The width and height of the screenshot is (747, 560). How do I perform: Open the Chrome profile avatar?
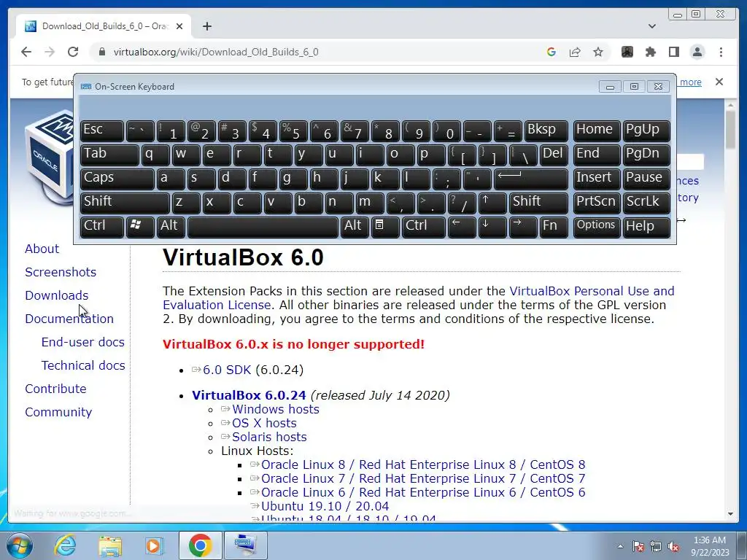(x=697, y=52)
